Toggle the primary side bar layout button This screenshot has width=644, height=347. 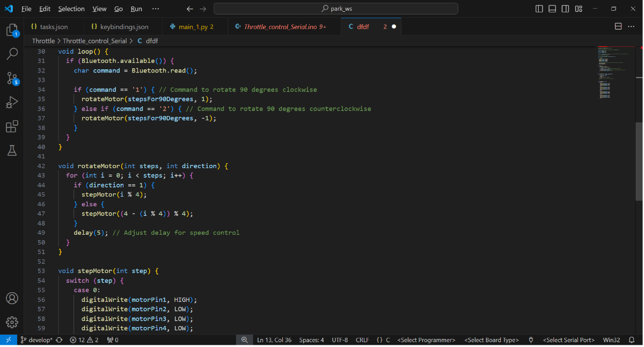[x=539, y=9]
